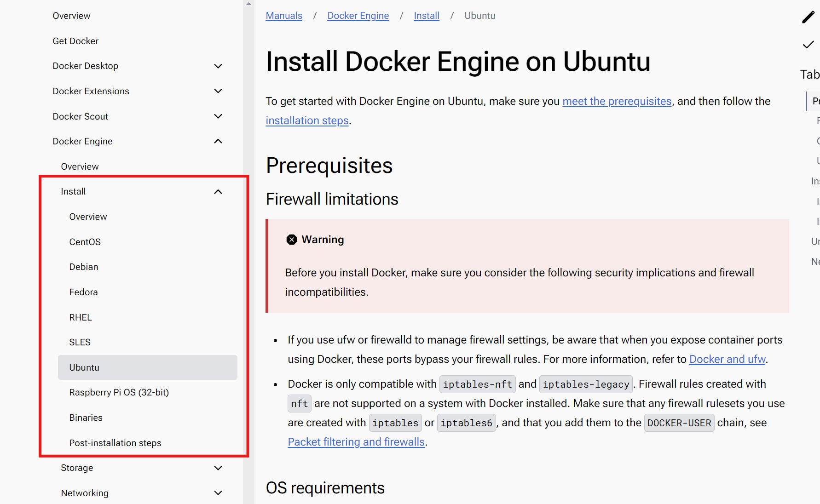Select Debian in the sidebar
820x504 pixels.
(x=84, y=267)
